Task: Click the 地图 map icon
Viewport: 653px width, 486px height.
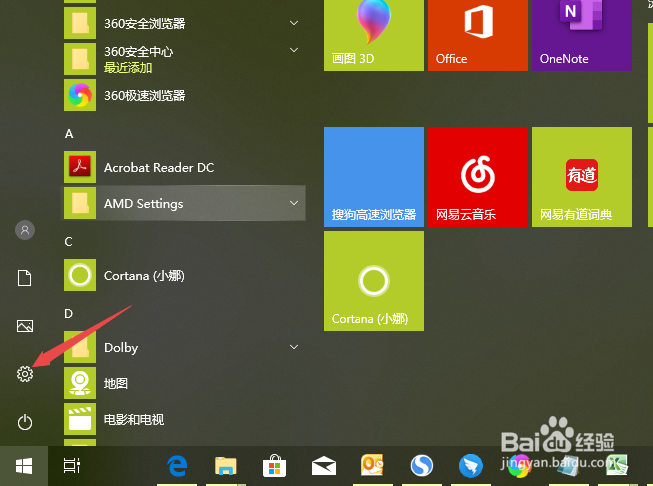Action: pos(80,383)
